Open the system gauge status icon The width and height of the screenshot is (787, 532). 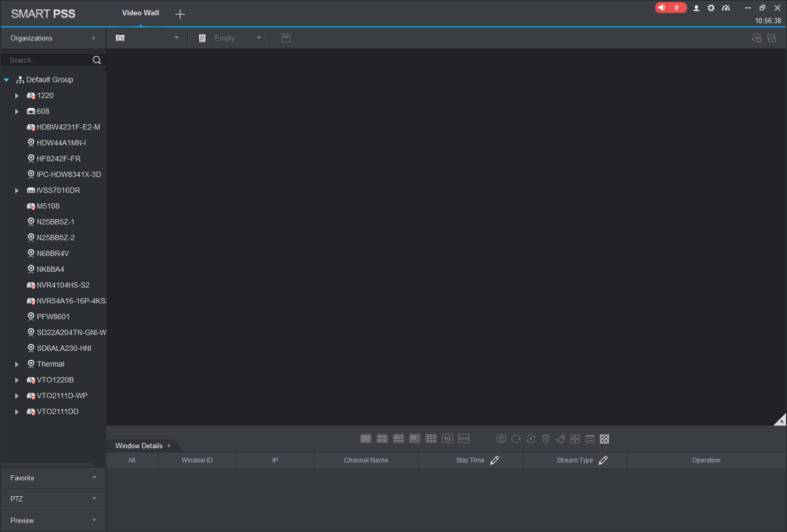click(726, 8)
